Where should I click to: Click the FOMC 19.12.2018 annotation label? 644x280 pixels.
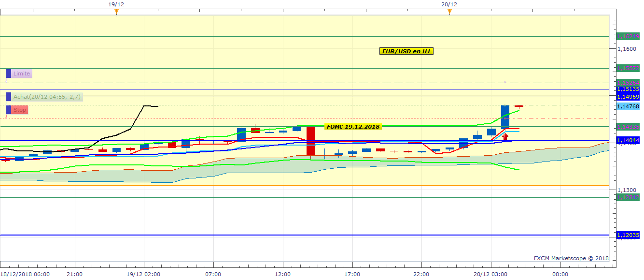[x=353, y=127]
